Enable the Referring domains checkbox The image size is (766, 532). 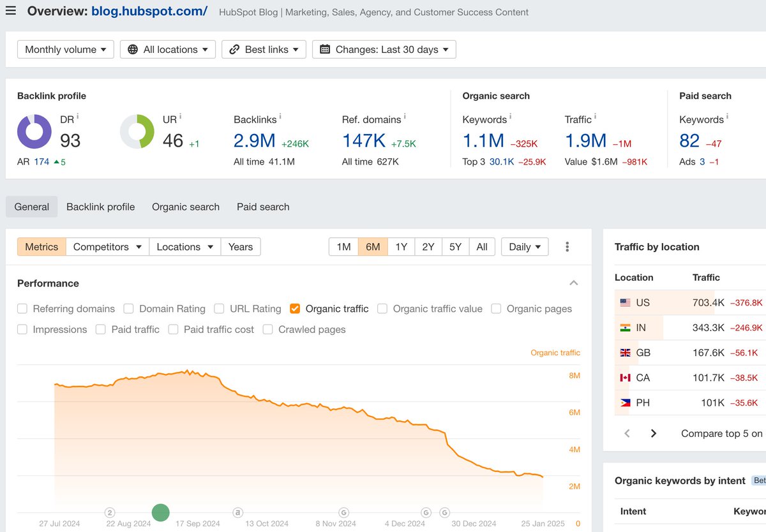(x=22, y=309)
